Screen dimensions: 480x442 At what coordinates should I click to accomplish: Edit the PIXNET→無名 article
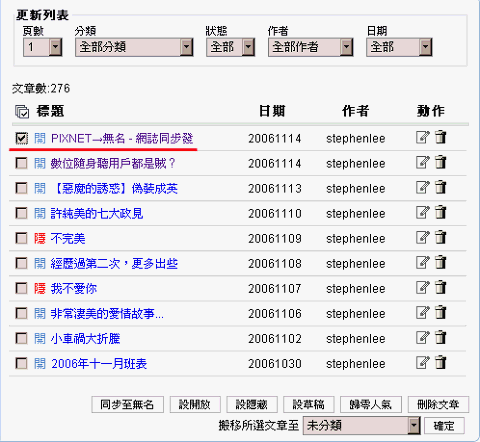[423, 137]
